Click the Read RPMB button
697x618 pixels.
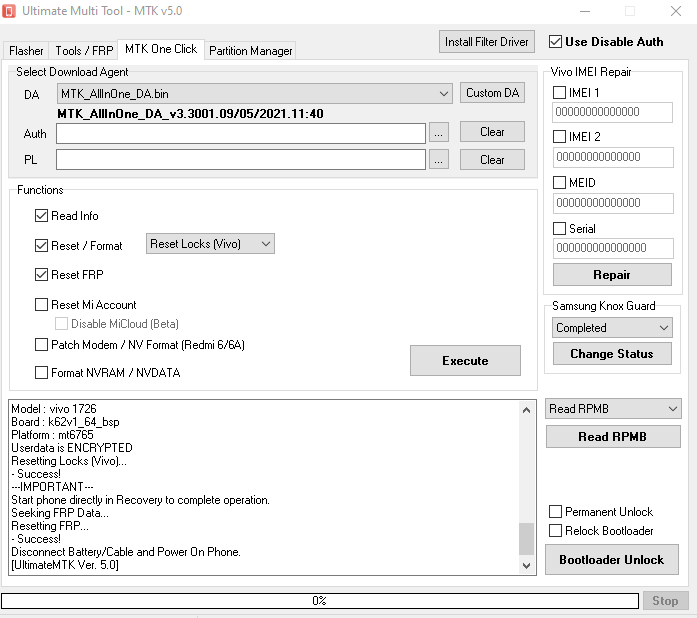coord(613,437)
